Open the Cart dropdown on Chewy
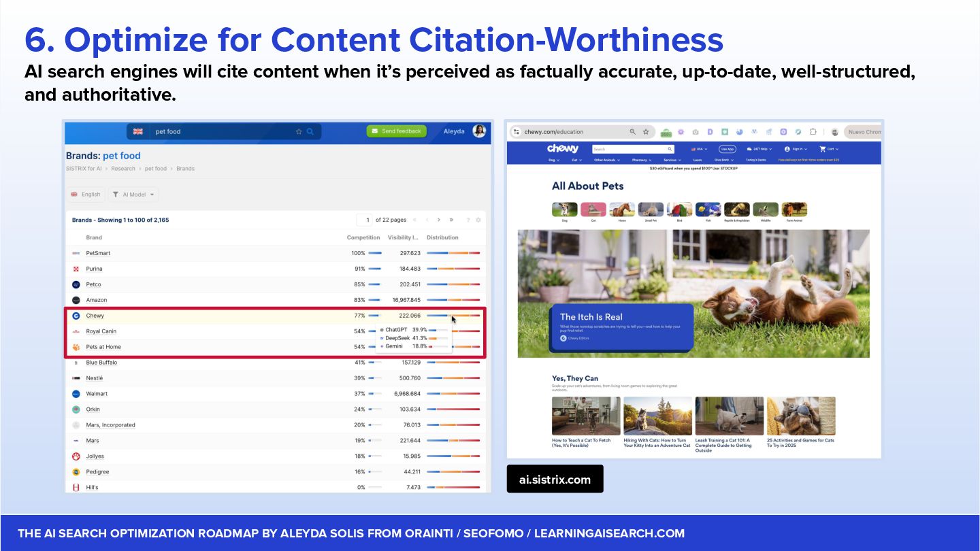 [x=829, y=149]
